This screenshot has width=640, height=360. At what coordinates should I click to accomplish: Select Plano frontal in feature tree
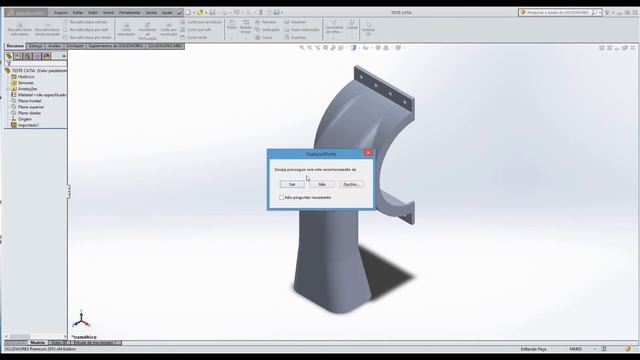(x=29, y=101)
